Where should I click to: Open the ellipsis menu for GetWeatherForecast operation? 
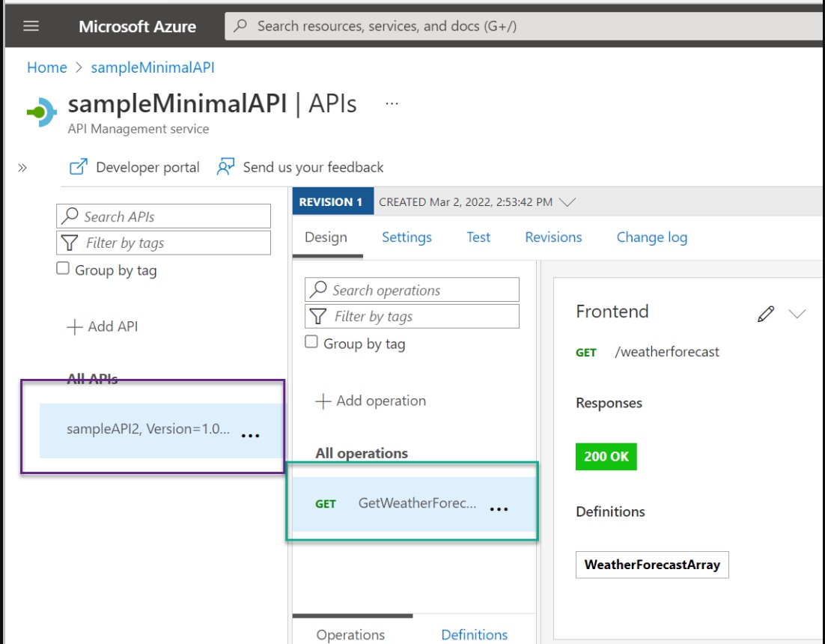[x=499, y=508]
